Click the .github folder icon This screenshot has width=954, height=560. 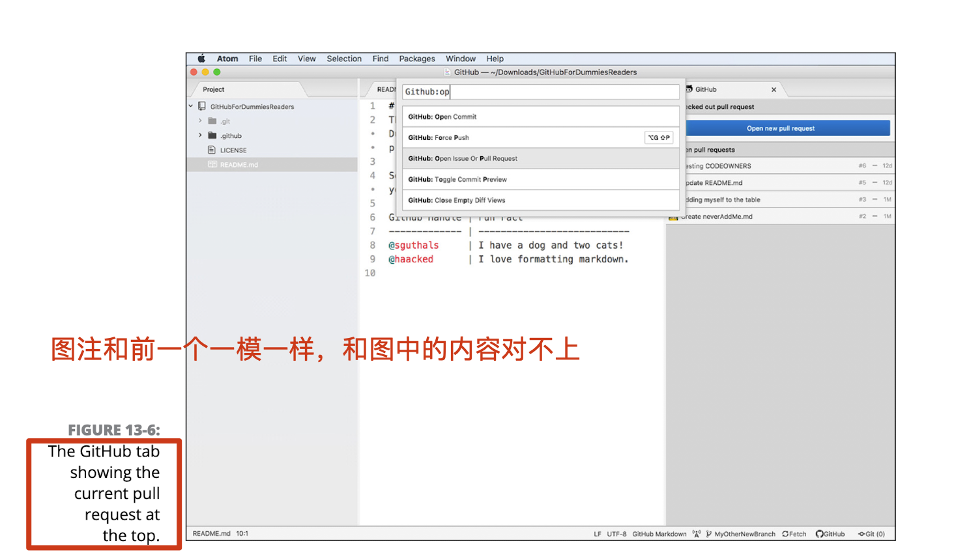click(212, 135)
